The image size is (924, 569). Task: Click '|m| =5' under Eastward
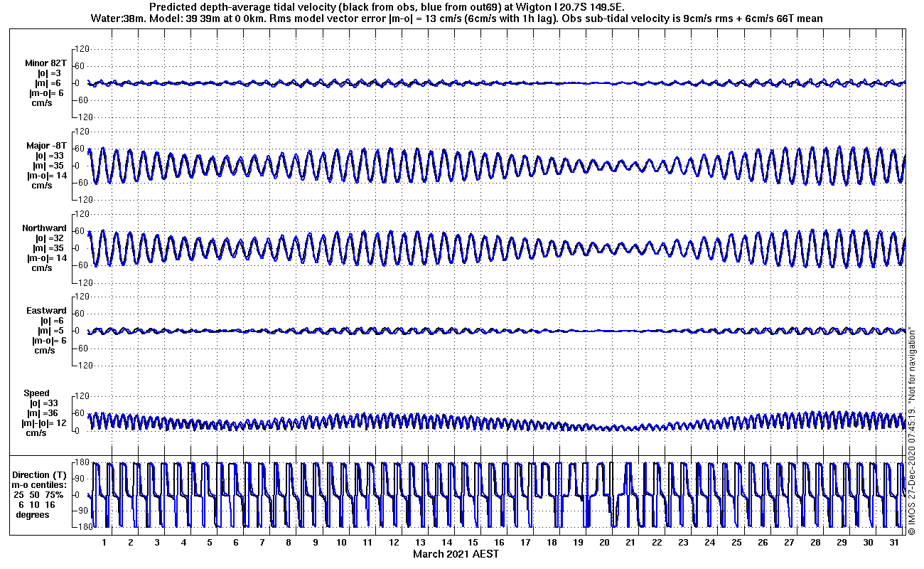(52, 331)
